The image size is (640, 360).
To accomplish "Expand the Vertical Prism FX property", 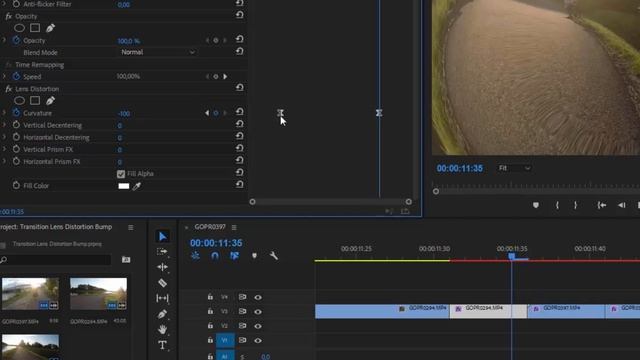I will (x=4, y=149).
